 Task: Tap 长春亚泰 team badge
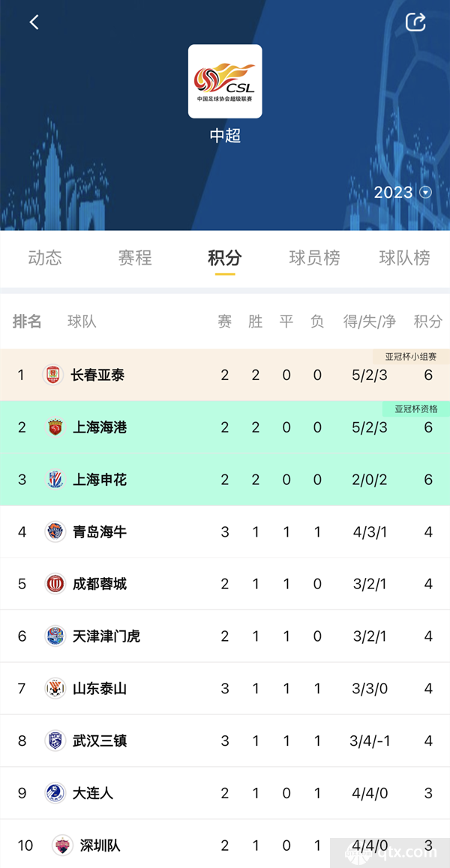point(53,376)
